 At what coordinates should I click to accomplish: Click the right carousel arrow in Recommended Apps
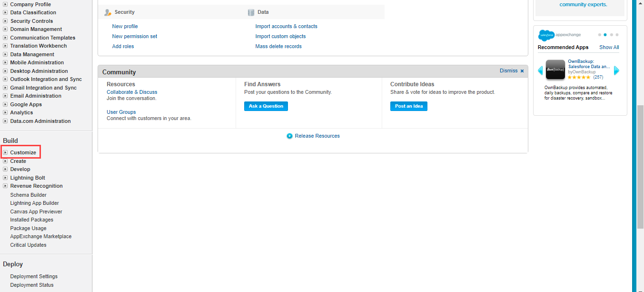tap(616, 70)
